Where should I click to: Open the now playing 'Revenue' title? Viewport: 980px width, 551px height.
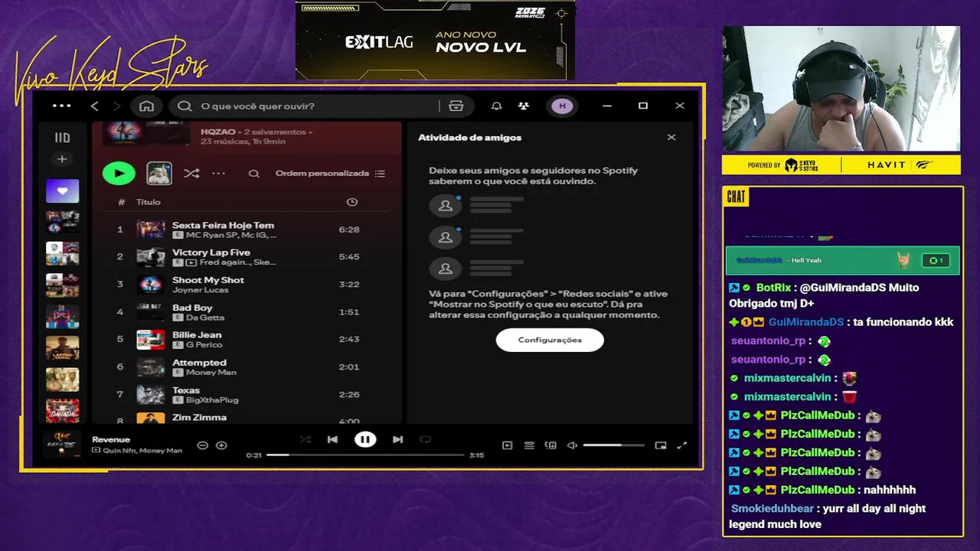click(111, 439)
